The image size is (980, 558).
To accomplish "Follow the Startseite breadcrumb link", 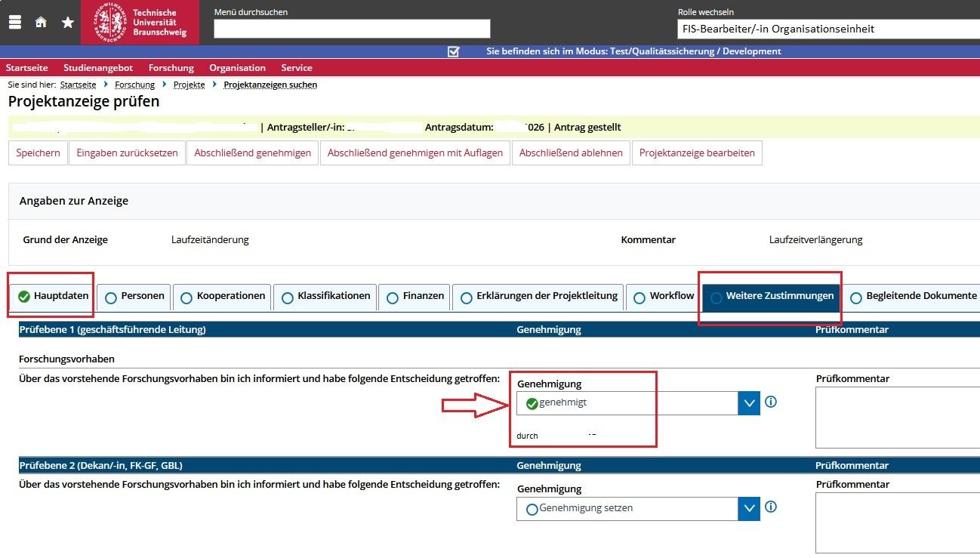I will tap(79, 85).
